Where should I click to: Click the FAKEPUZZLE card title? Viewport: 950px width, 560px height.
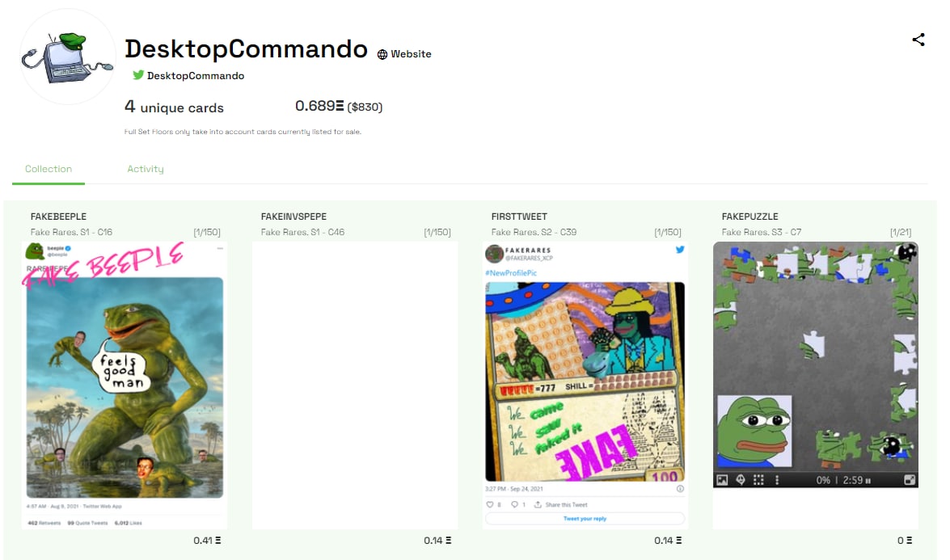749,216
